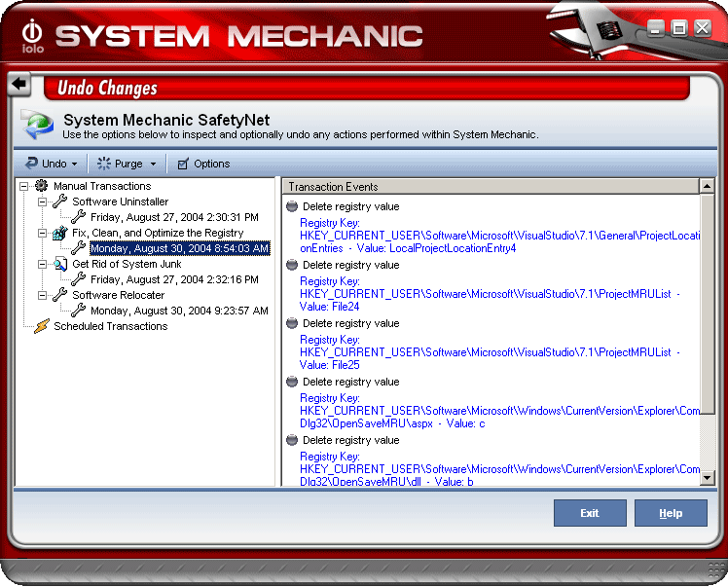Collapse the Manual Transactions tree node
Image resolution: width=728 pixels, height=587 pixels.
click(23, 186)
